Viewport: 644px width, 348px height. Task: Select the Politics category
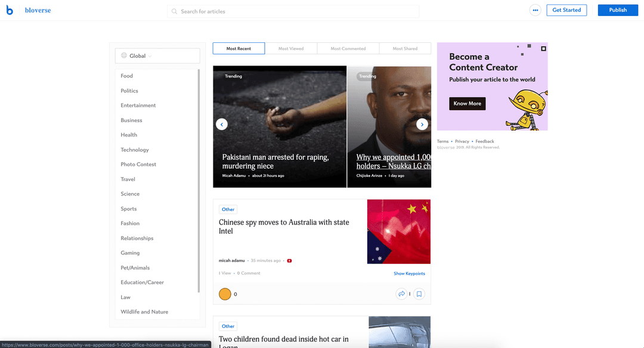[x=129, y=91]
